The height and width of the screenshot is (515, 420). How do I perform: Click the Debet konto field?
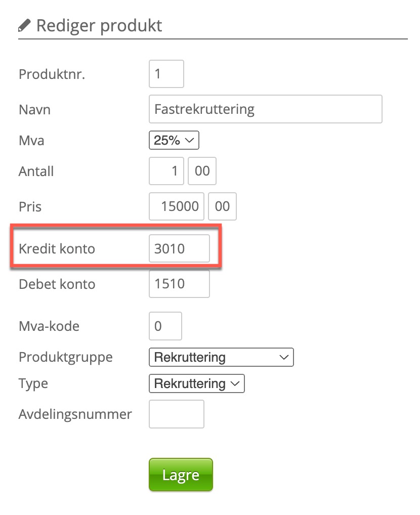click(x=179, y=284)
